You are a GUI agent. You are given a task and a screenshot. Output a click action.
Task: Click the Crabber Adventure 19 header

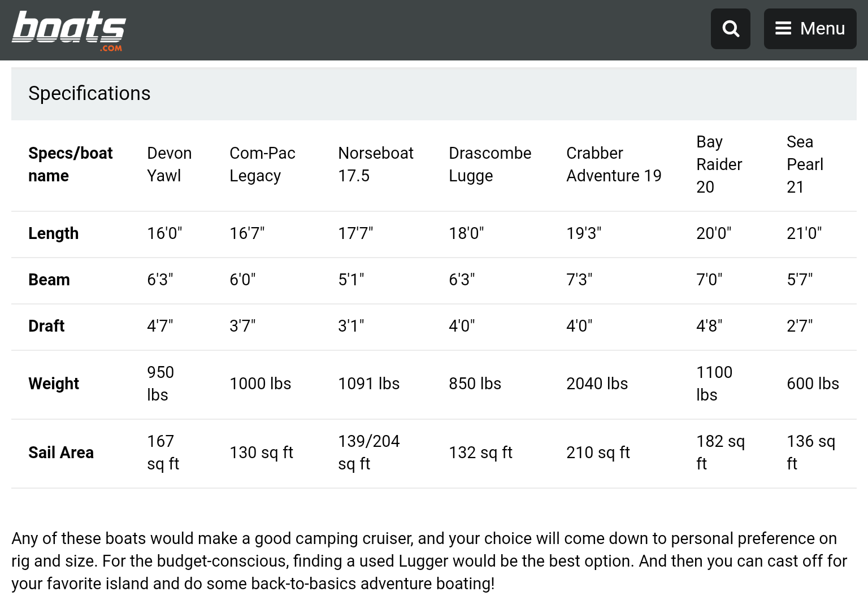[614, 164]
